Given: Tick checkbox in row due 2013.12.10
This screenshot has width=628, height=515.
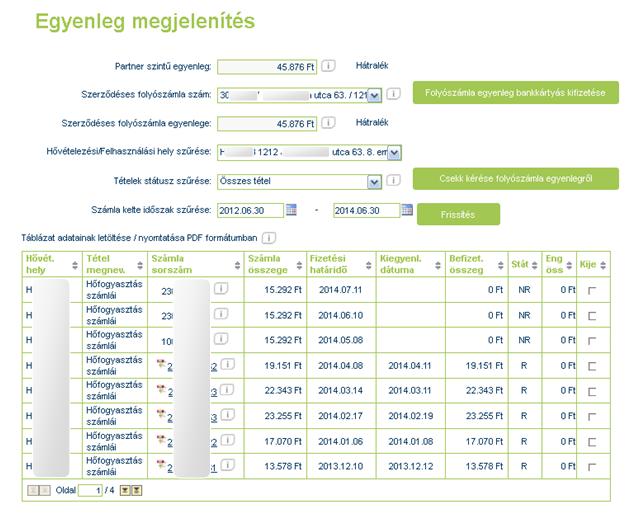Looking at the screenshot, I should tap(592, 467).
